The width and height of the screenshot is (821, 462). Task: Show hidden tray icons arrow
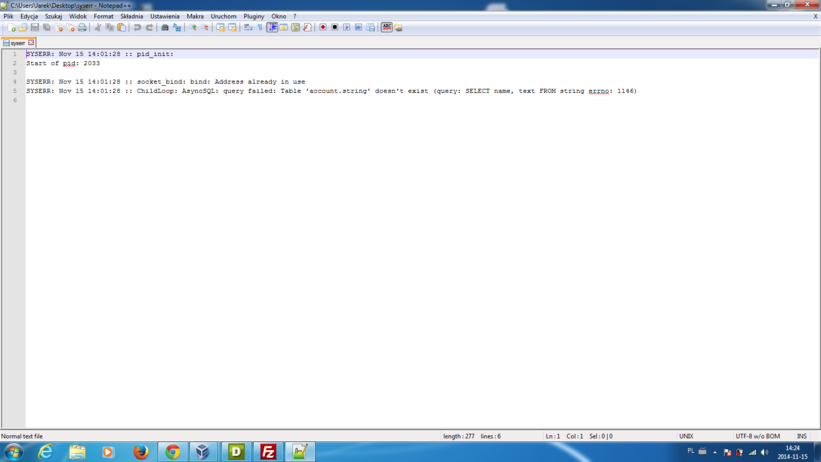(715, 452)
